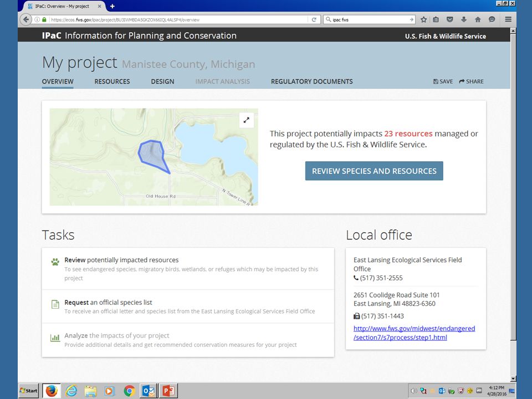Image resolution: width=532 pixels, height=399 pixels.
Task: Open the bookmarks list icon
Action: point(436,20)
